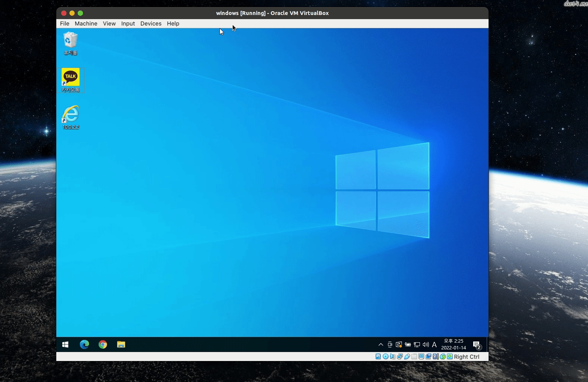Screen dimensions: 588x382
Task: Maximize the VirtualBox window with green button
Action: tap(80, 13)
